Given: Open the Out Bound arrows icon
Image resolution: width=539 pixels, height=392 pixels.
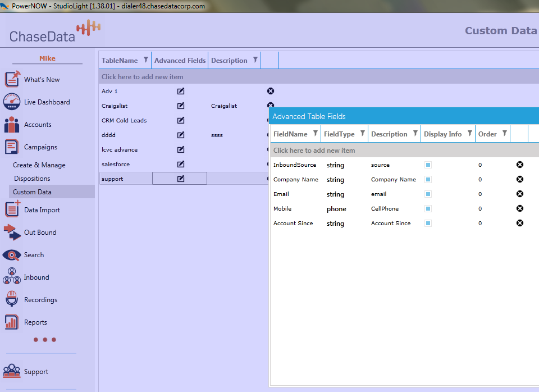Looking at the screenshot, I should click(x=12, y=232).
